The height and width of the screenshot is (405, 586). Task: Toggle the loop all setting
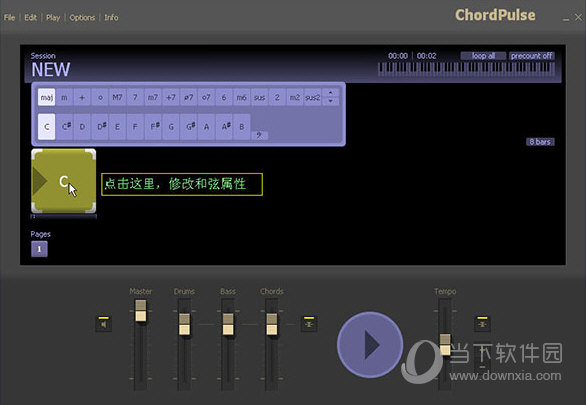(x=483, y=56)
